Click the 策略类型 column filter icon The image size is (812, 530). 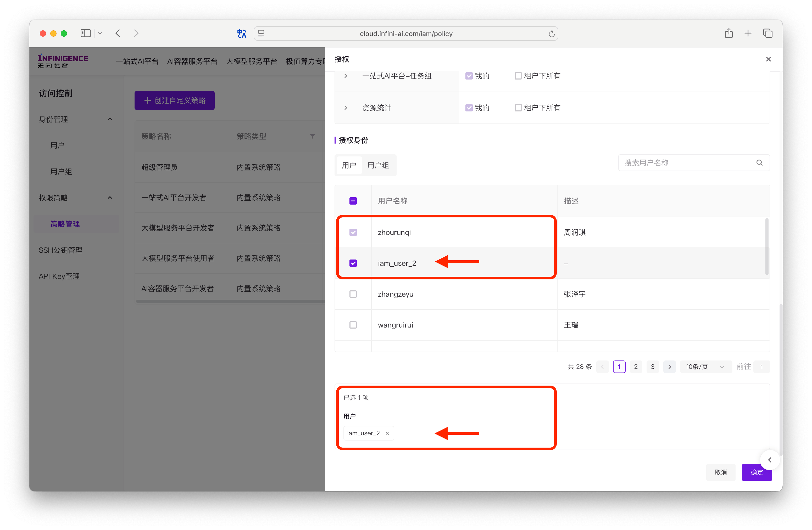point(312,136)
